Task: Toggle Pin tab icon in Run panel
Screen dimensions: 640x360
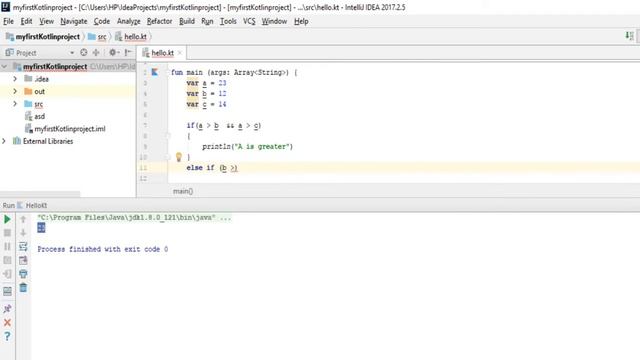Action: point(7,309)
